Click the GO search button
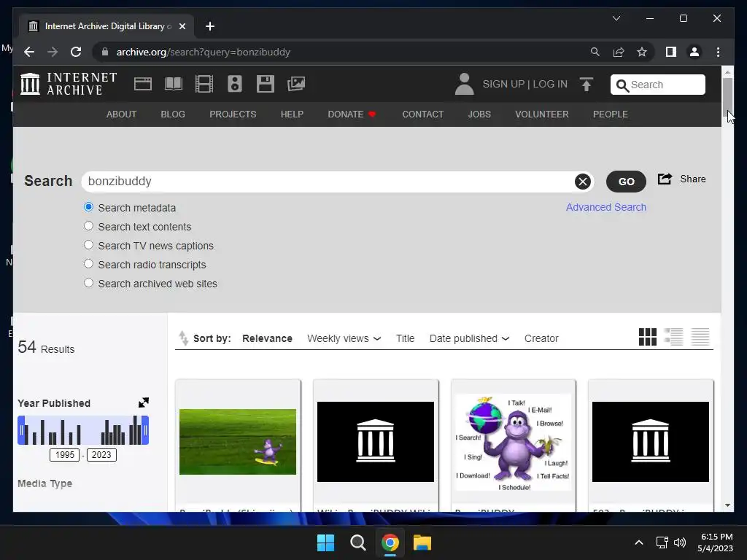The width and height of the screenshot is (747, 560). (626, 182)
